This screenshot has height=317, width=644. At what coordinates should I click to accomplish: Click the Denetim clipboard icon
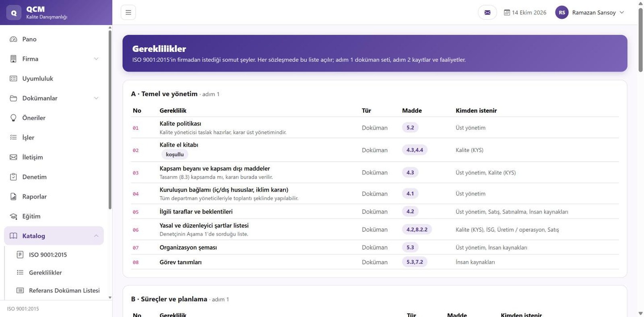point(13,177)
